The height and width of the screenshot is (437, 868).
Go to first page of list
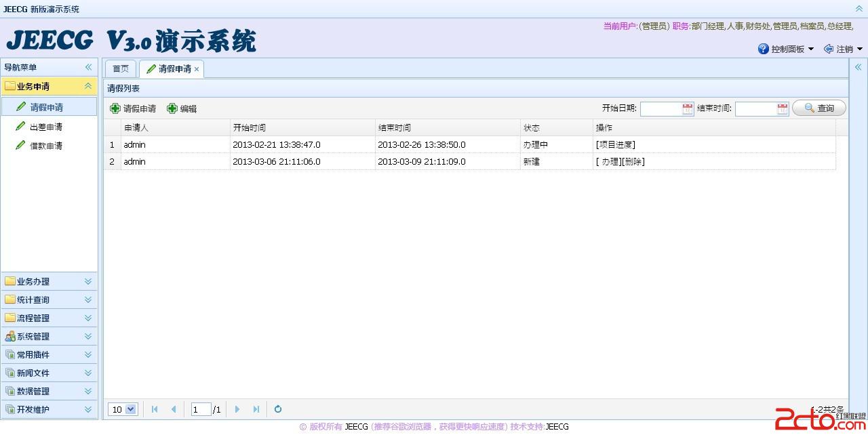pyautogui.click(x=155, y=409)
